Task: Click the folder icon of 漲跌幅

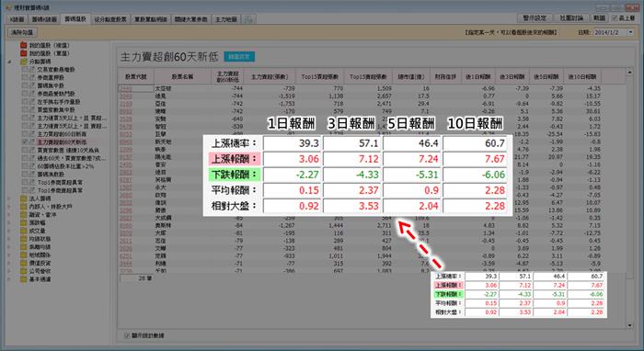Action: [23, 222]
